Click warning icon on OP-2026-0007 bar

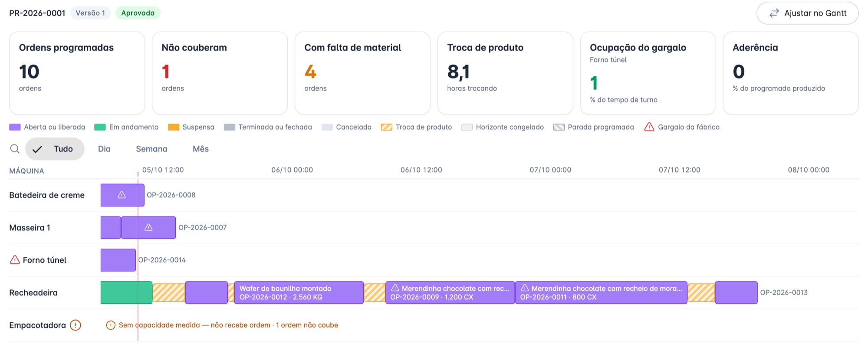coord(148,227)
